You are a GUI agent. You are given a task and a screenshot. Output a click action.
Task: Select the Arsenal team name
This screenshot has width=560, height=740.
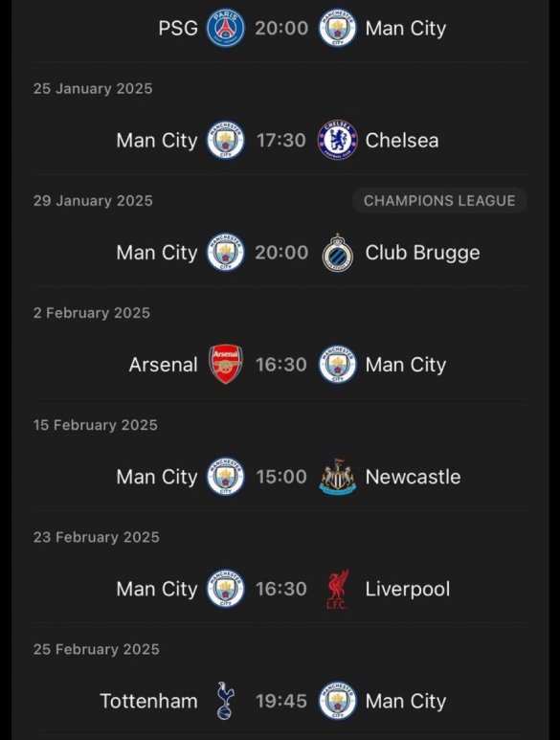pos(164,365)
